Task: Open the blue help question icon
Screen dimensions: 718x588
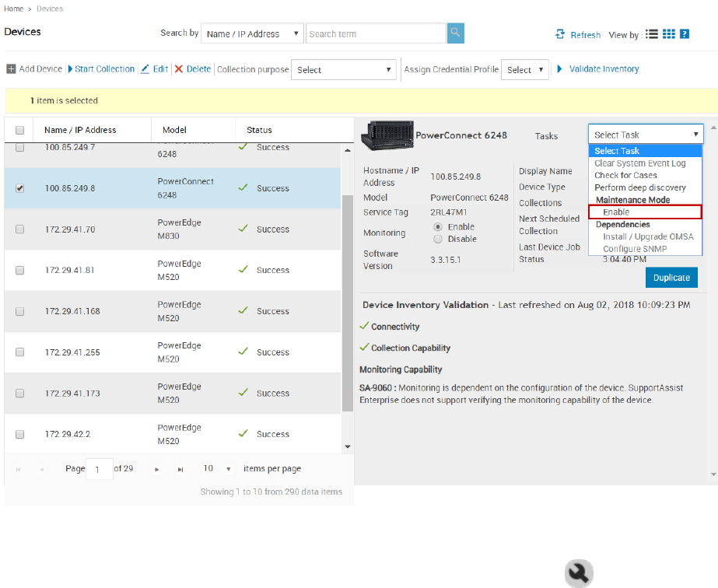Action: pos(685,34)
